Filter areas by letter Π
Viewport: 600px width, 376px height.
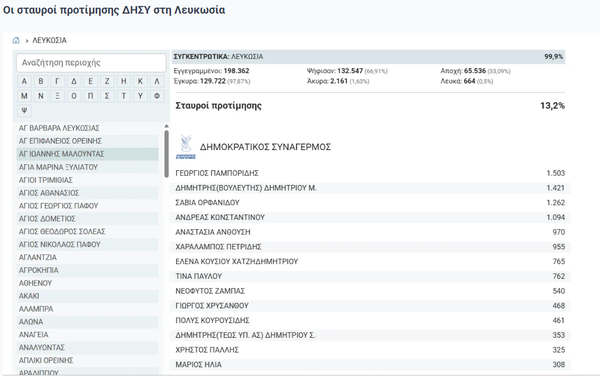[90, 96]
